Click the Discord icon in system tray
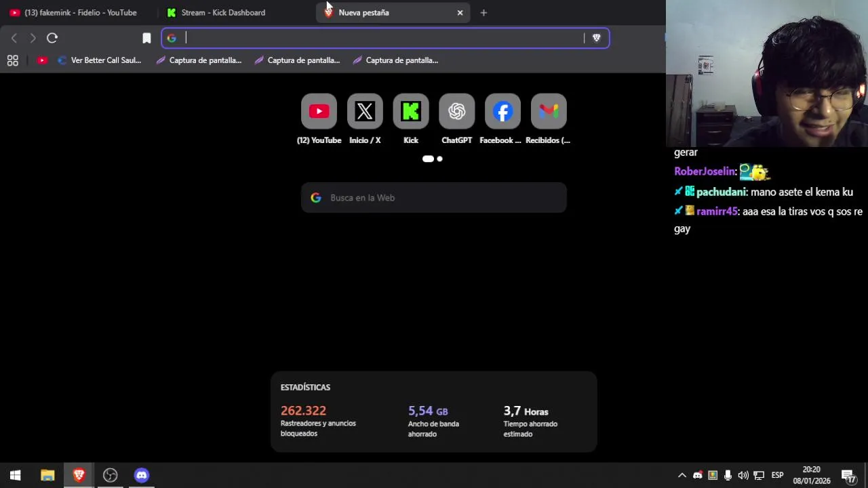 pos(697,475)
